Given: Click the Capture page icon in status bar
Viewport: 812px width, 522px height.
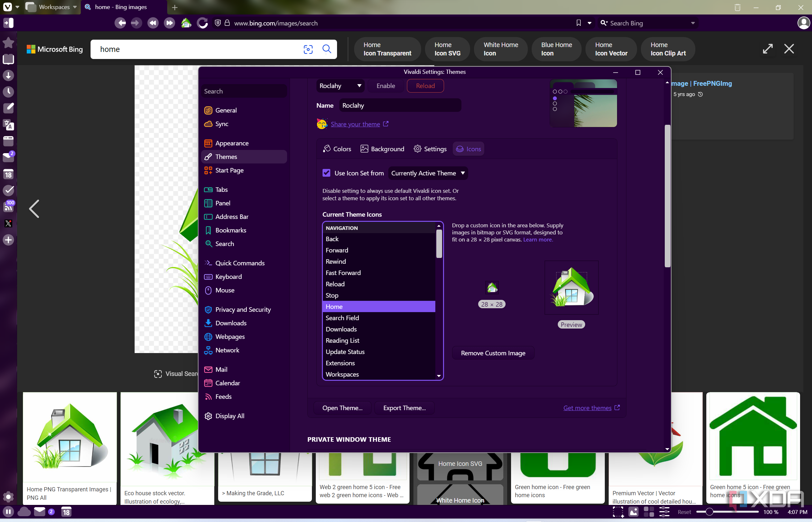Looking at the screenshot, I should tap(618, 512).
